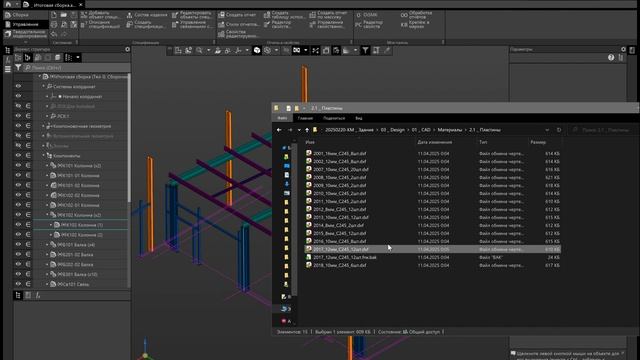The width and height of the screenshot is (640, 360).
Task: Open the Файл tab in Explorer
Action: 282,118
